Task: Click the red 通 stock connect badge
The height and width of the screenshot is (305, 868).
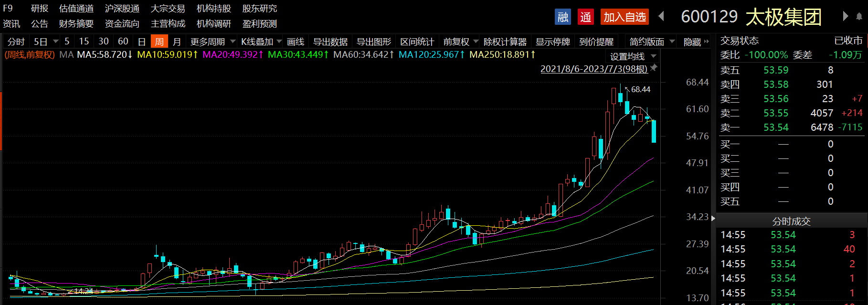Action: (586, 17)
